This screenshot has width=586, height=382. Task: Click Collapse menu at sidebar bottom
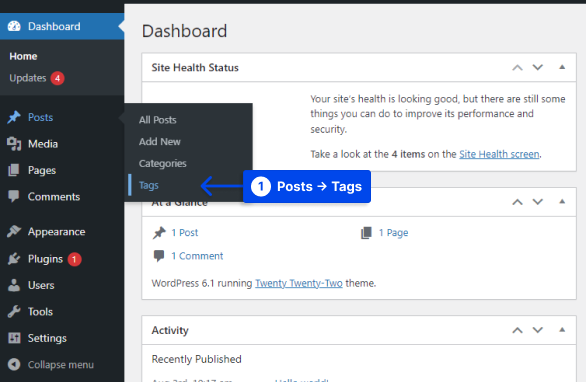[51, 365]
